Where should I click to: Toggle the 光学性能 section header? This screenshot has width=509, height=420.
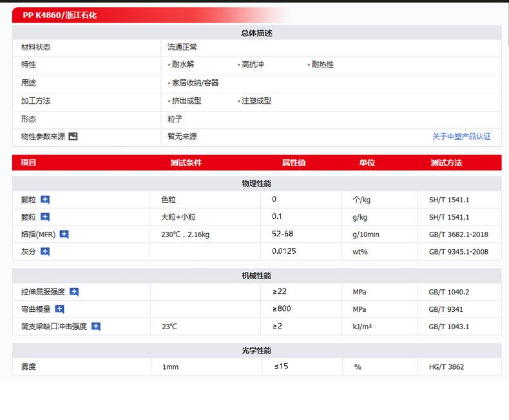pyautogui.click(x=256, y=350)
